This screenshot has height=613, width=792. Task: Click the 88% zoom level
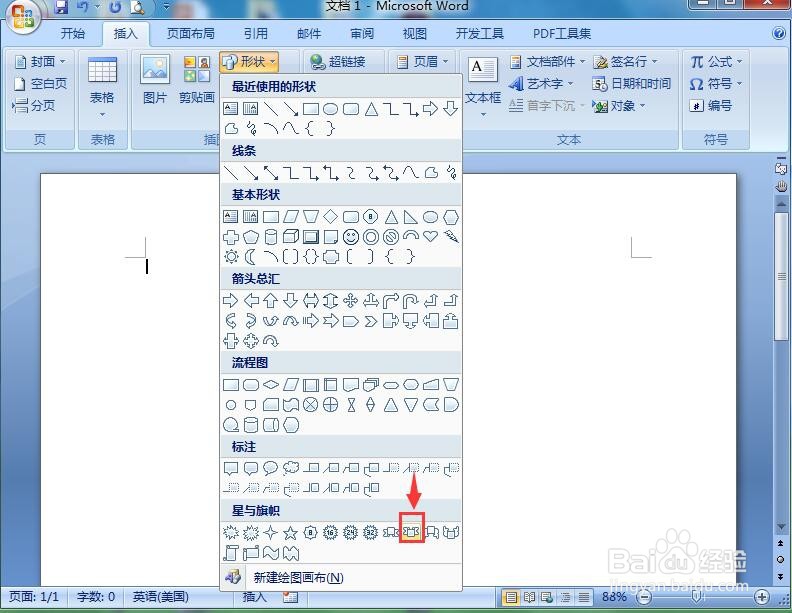[x=614, y=597]
